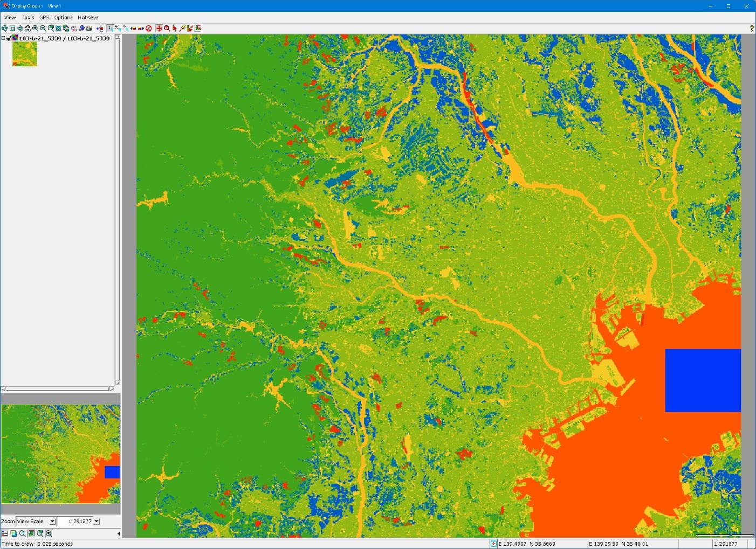Screen dimensions: 756x549
Task: Collapse the L03-b-21_5339 layer tree node
Action: [3, 38]
